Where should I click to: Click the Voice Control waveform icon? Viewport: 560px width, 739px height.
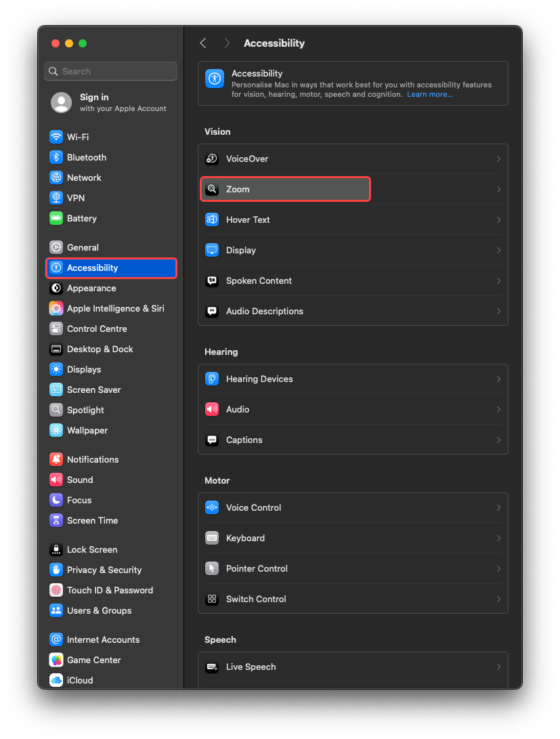212,507
